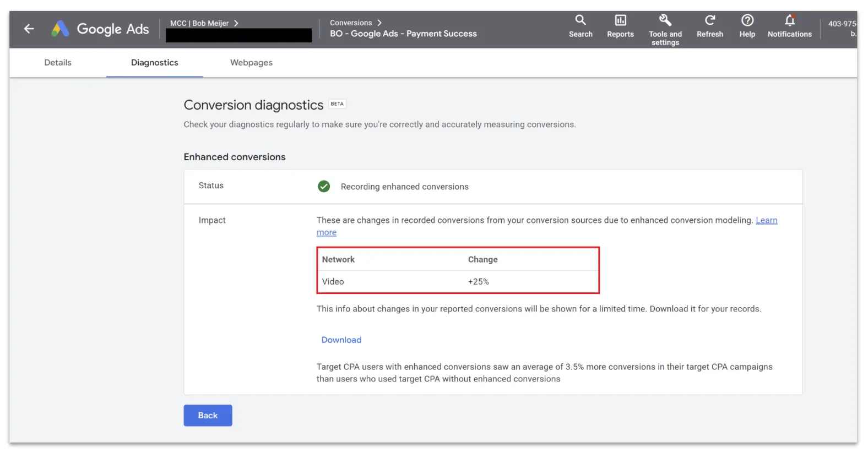
Task: Click the Change column header
Action: point(483,260)
